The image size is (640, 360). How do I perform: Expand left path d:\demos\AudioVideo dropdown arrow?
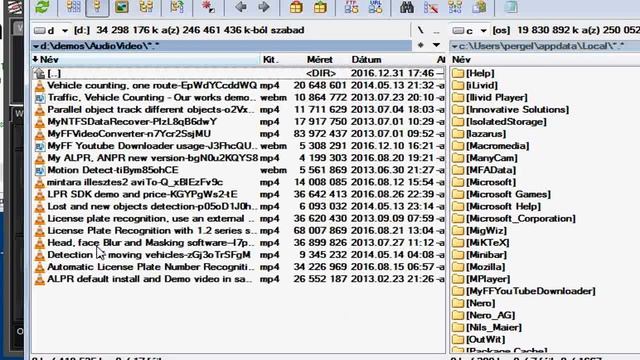(x=36, y=46)
